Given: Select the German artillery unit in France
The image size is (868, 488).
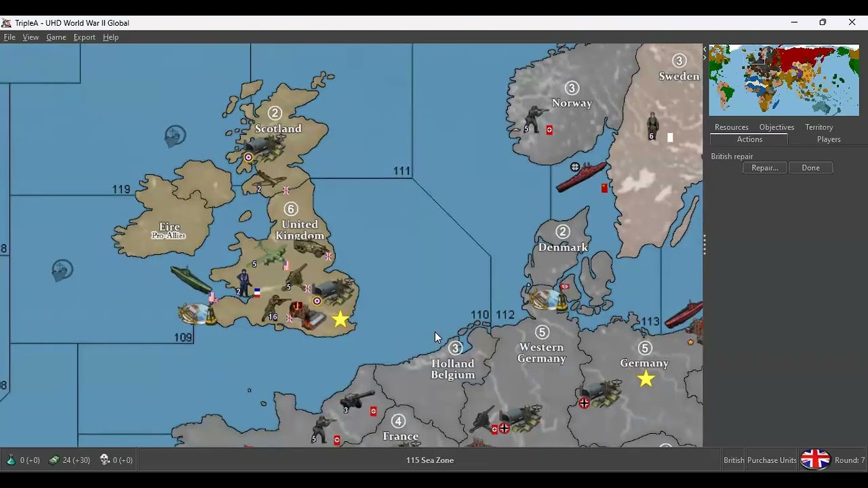Looking at the screenshot, I should point(357,400).
